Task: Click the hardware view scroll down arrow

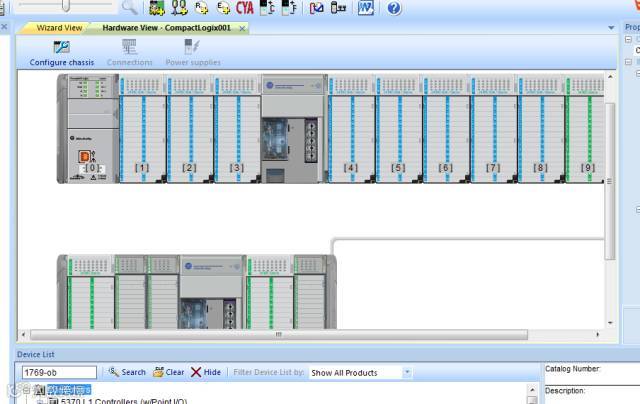Action: point(610,323)
